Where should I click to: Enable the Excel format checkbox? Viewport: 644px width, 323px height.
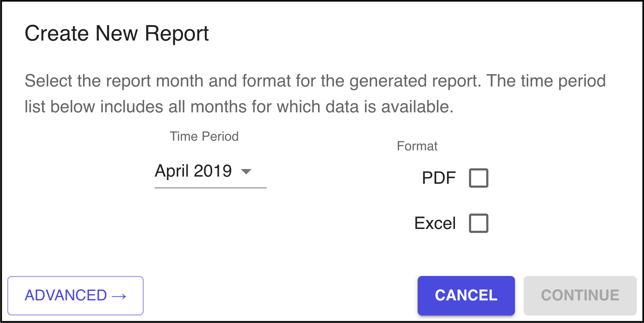click(478, 223)
